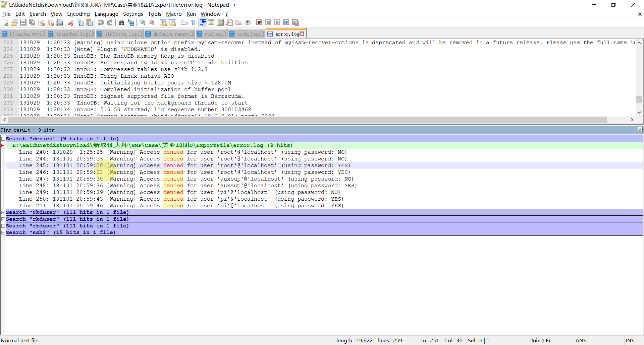Play back the recorded macro
Image resolution: width=644 pixels, height=345 pixels.
coord(277,22)
